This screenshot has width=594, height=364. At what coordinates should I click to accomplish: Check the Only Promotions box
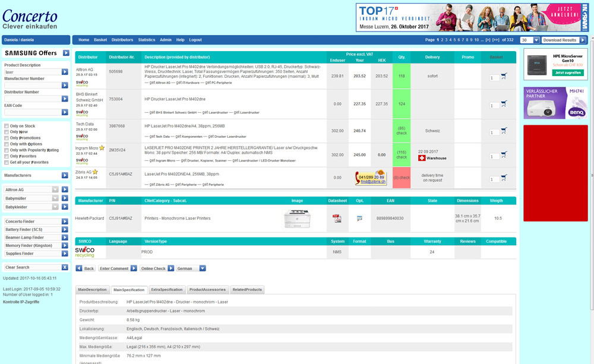coord(6,138)
